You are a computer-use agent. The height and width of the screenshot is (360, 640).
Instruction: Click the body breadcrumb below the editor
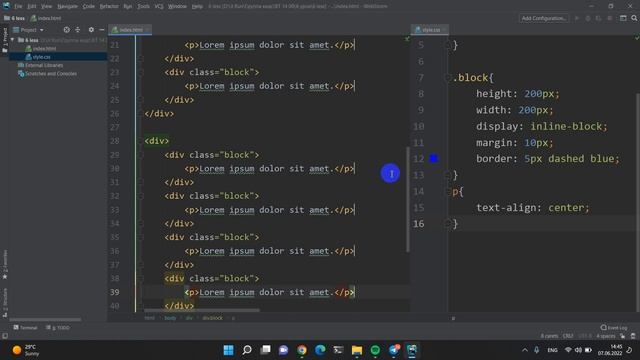click(170, 318)
